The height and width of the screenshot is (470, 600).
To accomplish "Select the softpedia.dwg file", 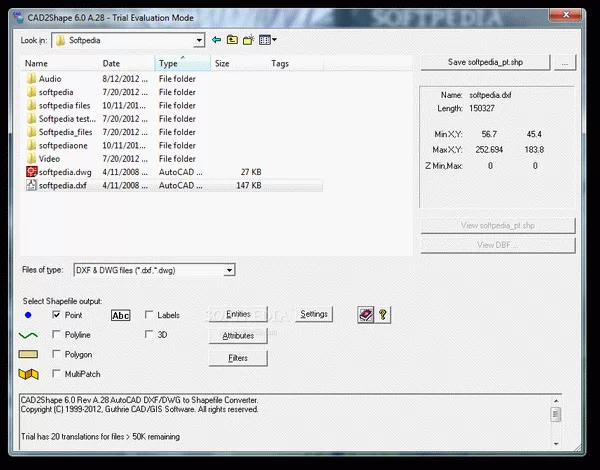I will tap(63, 172).
